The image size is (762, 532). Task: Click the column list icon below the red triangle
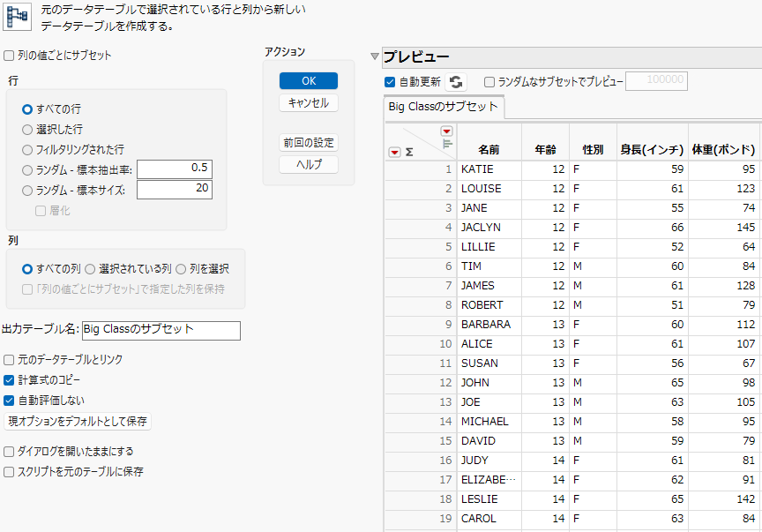(447, 144)
